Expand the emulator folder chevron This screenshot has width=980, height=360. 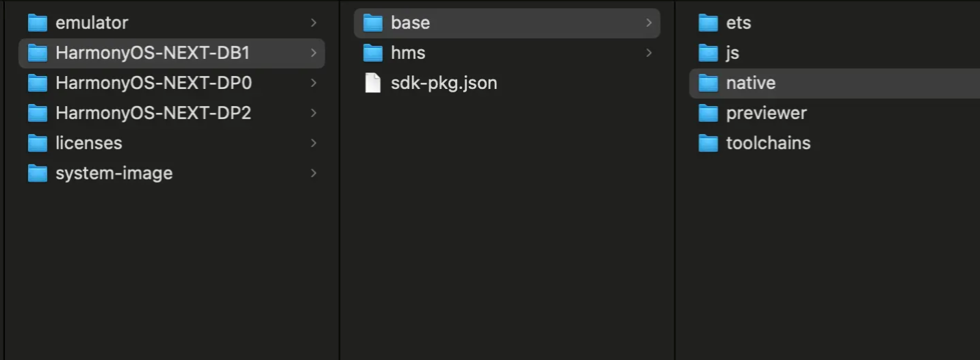[313, 23]
